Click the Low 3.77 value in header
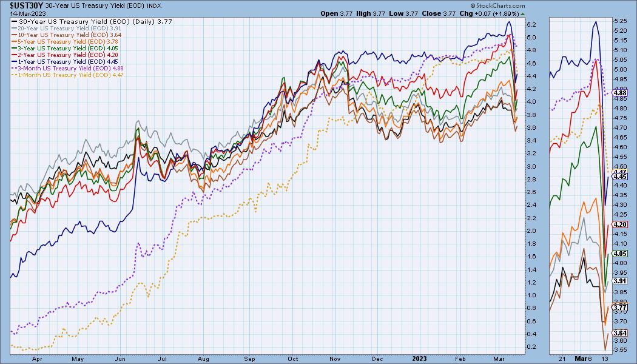This screenshot has height=364, width=637. (x=403, y=13)
